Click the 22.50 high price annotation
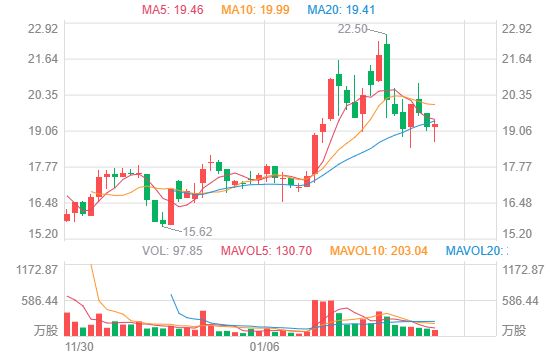 point(352,29)
